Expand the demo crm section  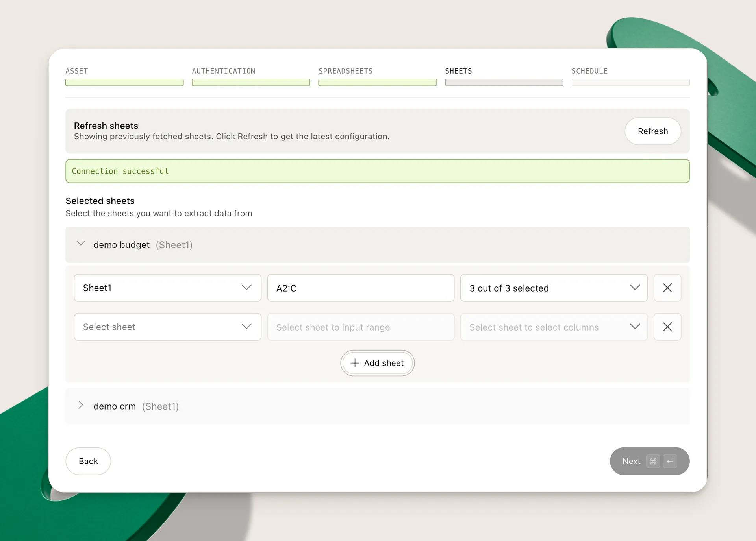(x=81, y=406)
